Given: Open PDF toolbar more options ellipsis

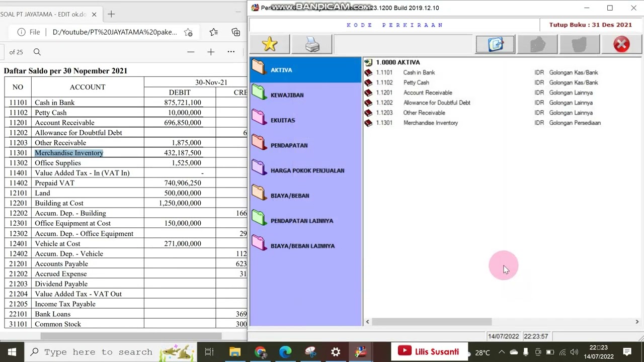Looking at the screenshot, I should coord(231,52).
